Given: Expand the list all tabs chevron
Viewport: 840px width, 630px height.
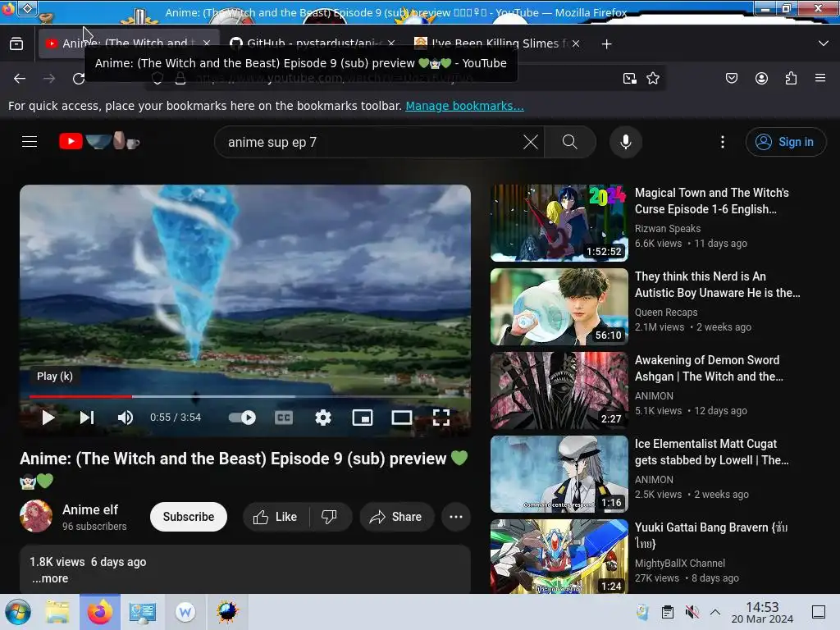Looking at the screenshot, I should pos(824,43).
